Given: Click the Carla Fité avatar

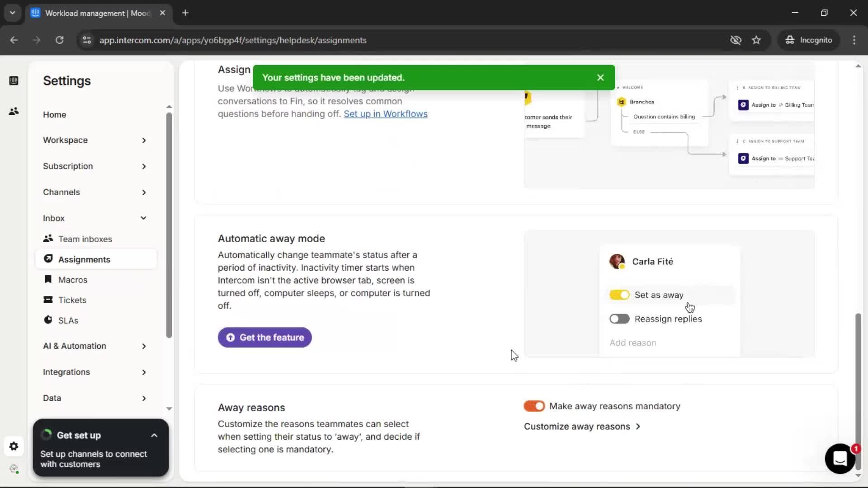Looking at the screenshot, I should [617, 261].
